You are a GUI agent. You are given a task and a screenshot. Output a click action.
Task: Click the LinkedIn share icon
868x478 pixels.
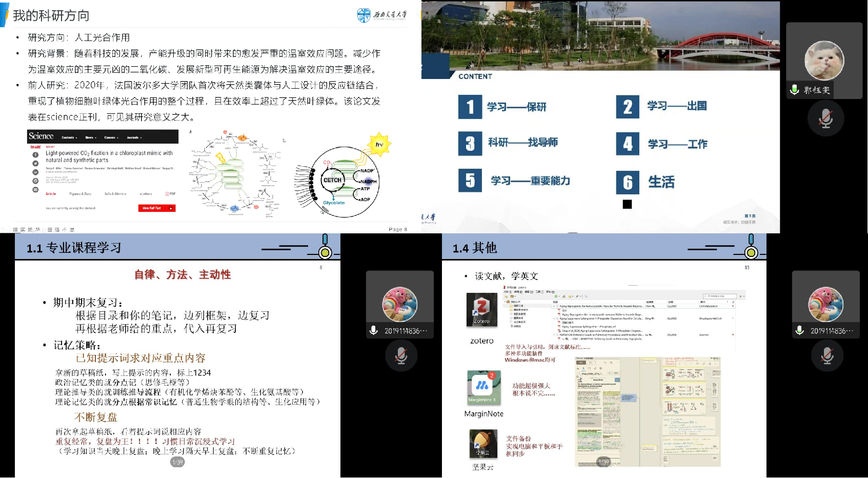point(35,172)
